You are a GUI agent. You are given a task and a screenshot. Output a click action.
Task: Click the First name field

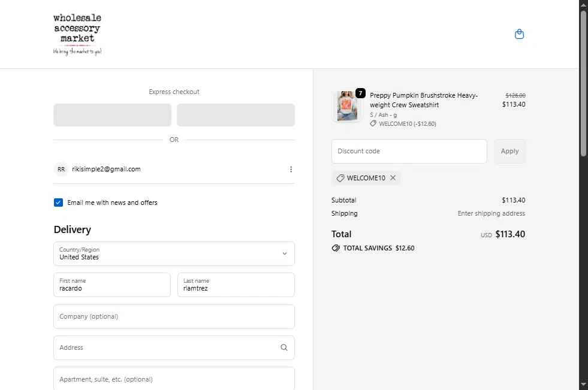112,285
